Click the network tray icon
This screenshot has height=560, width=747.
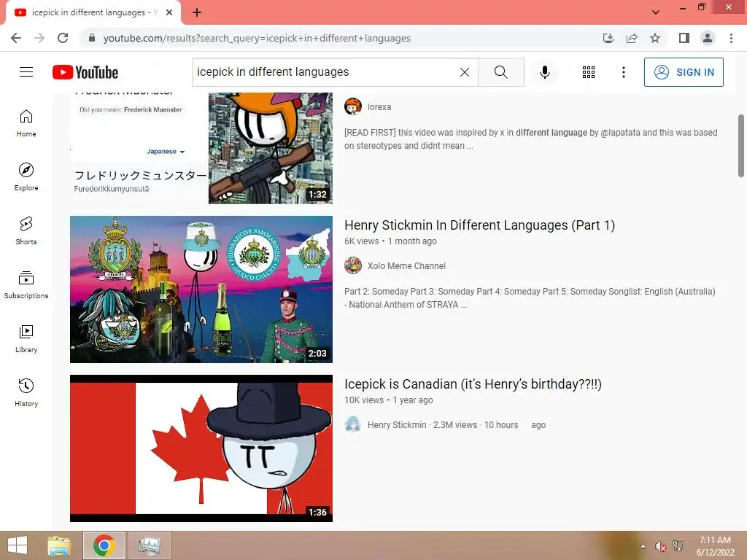678,546
